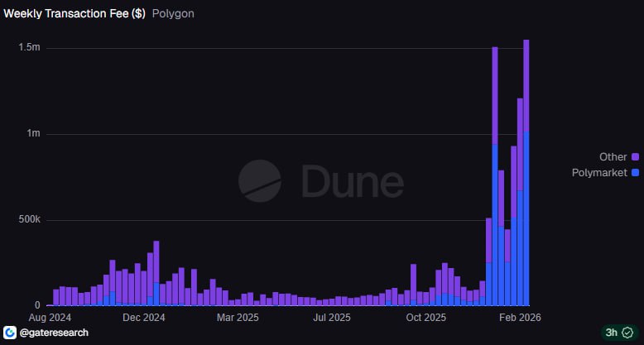The image size is (644, 345).
Task: Click the Weekly Transaction Fee ($) title
Action: click(74, 14)
